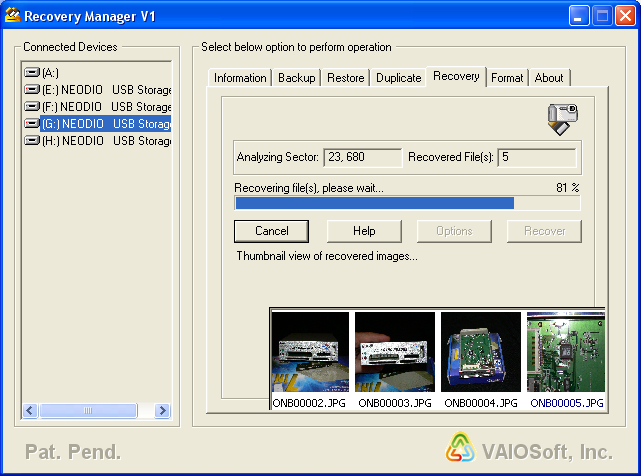
Task: Click the Help button
Action: tap(364, 231)
